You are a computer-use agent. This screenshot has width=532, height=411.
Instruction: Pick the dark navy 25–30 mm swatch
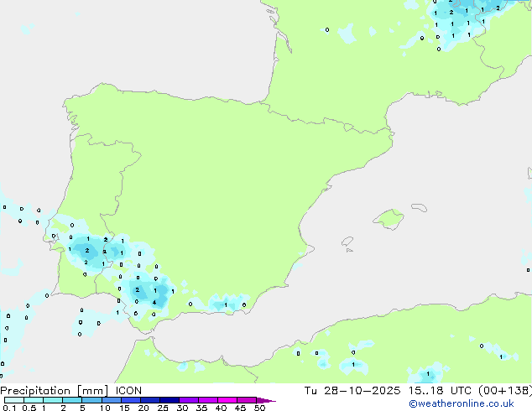[x=170, y=400]
